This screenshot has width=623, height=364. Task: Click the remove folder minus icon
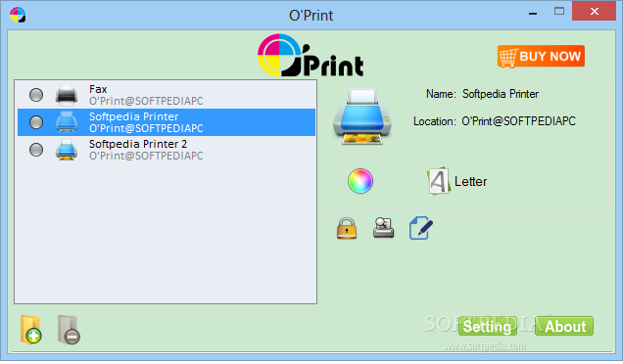pos(69,330)
